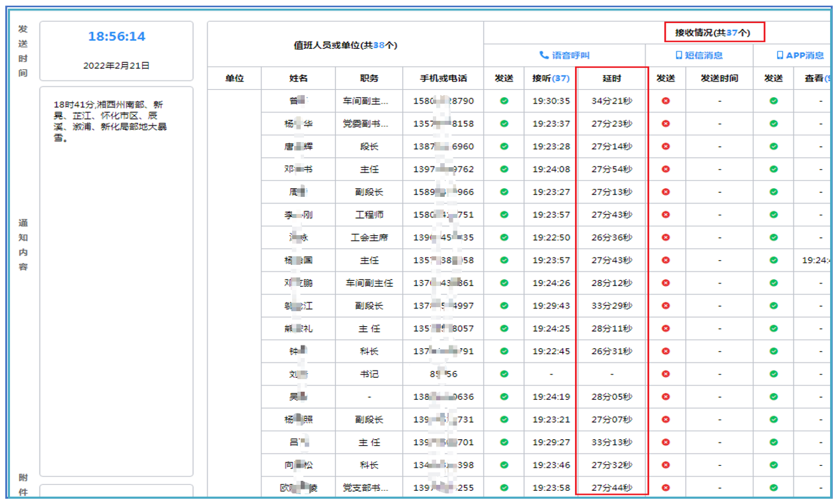Screen dimensions: 838x504
Task: Click the 接听(37) column header
Action: [x=551, y=78]
